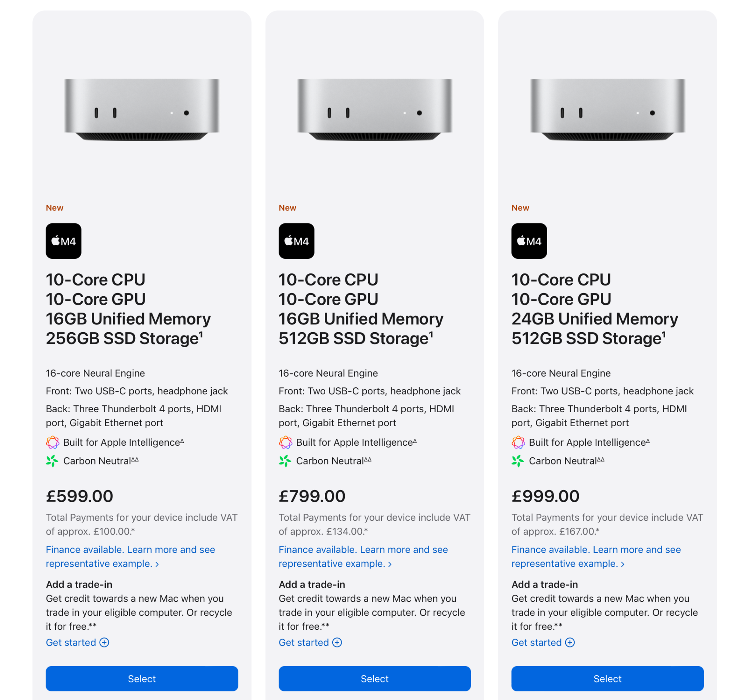This screenshot has height=700, width=735.
Task: Click the plus circle icon beside Get started, £799 model
Action: point(337,643)
